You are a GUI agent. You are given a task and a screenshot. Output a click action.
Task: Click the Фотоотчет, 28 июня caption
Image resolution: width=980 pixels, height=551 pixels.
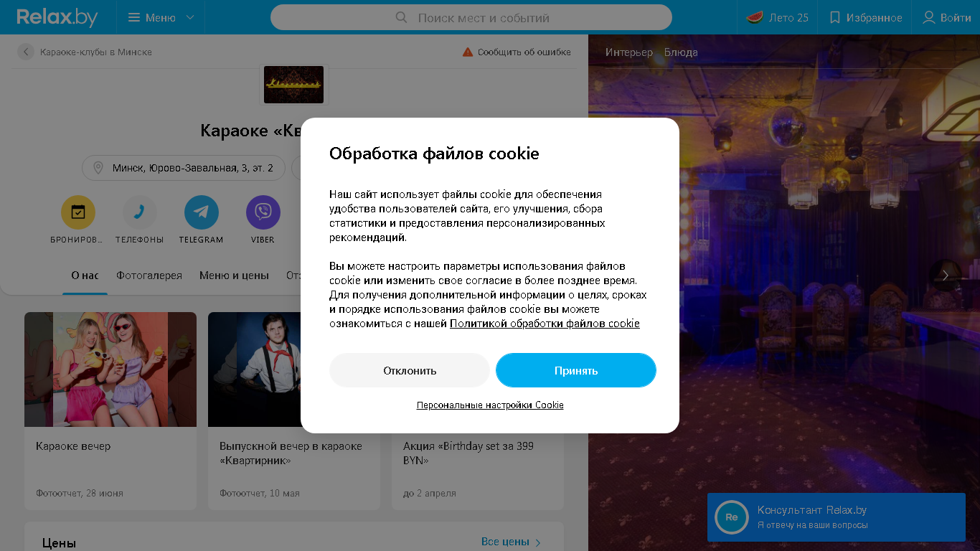tap(80, 494)
